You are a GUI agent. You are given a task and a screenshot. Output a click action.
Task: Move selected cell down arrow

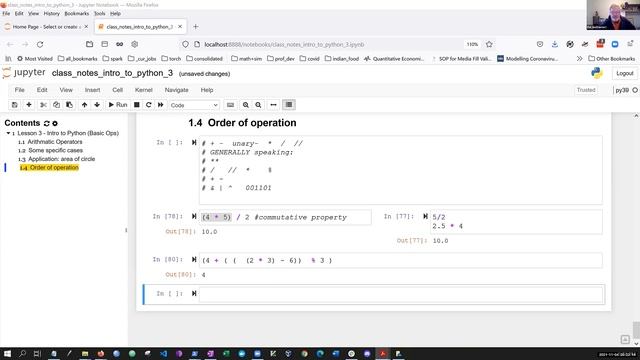point(97,105)
